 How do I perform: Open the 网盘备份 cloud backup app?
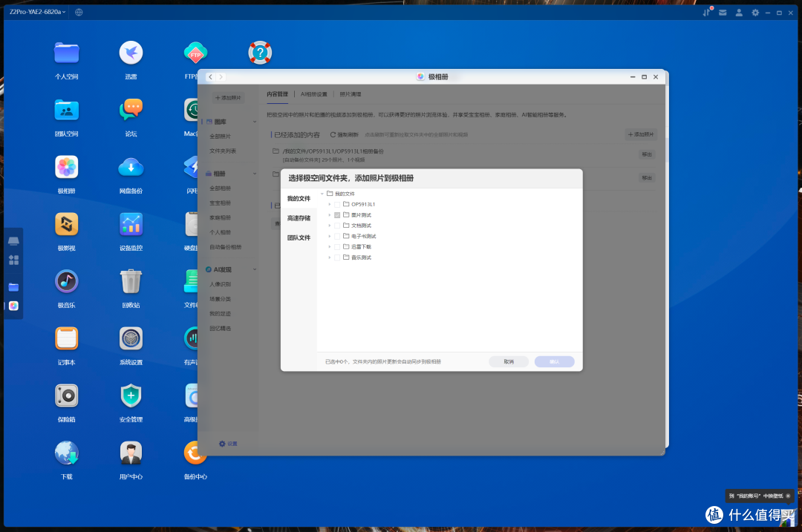131,168
